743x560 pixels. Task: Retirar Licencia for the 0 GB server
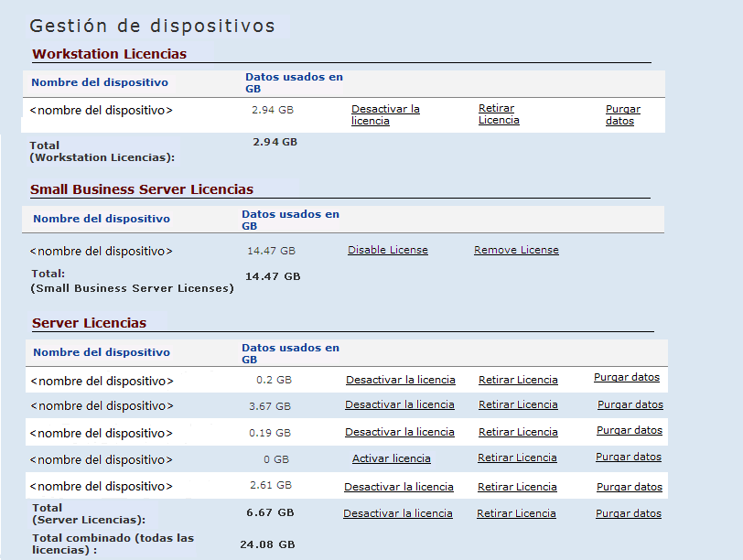(x=517, y=458)
